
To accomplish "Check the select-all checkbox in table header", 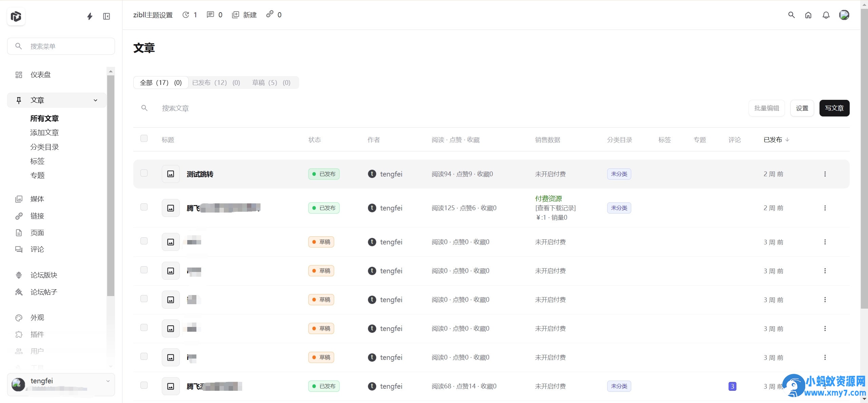I will (144, 139).
